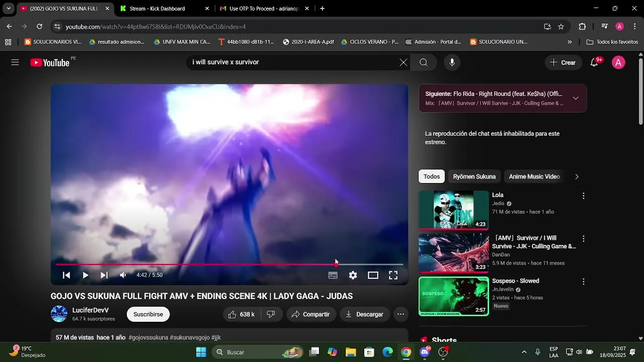Enter full screen mode
Viewport: 644px width, 362px height.
pos(393,275)
